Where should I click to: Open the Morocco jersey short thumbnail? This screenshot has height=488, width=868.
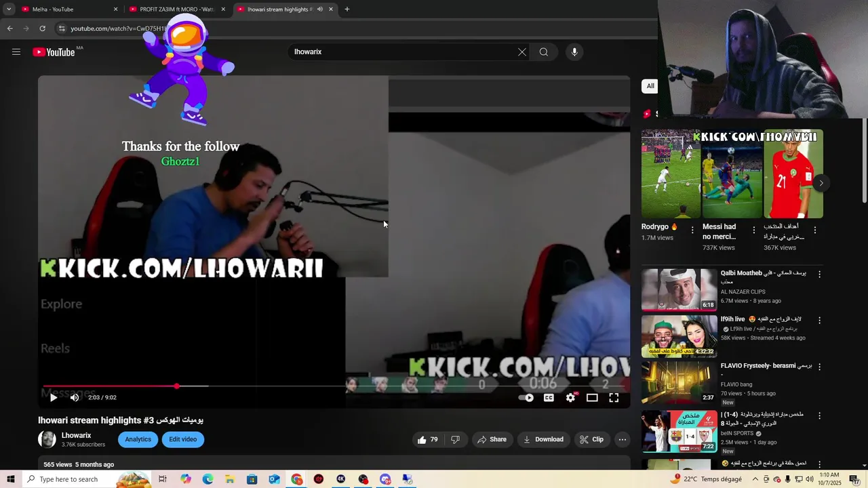(793, 174)
